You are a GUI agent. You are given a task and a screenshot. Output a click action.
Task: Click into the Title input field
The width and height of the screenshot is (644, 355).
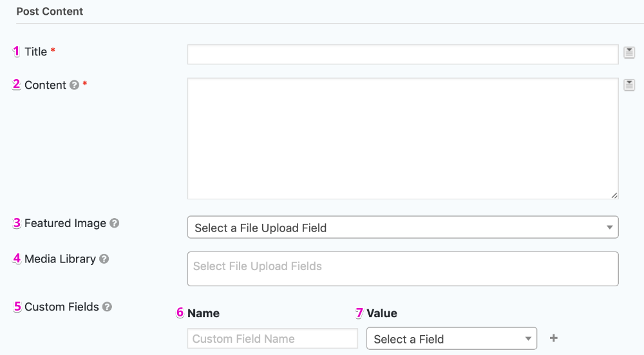pos(403,54)
